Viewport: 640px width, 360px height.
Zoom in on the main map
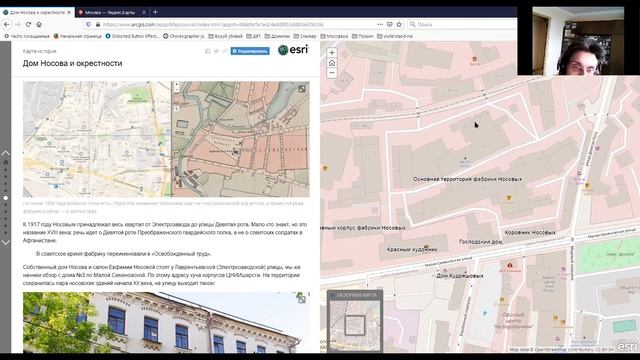[x=332, y=53]
